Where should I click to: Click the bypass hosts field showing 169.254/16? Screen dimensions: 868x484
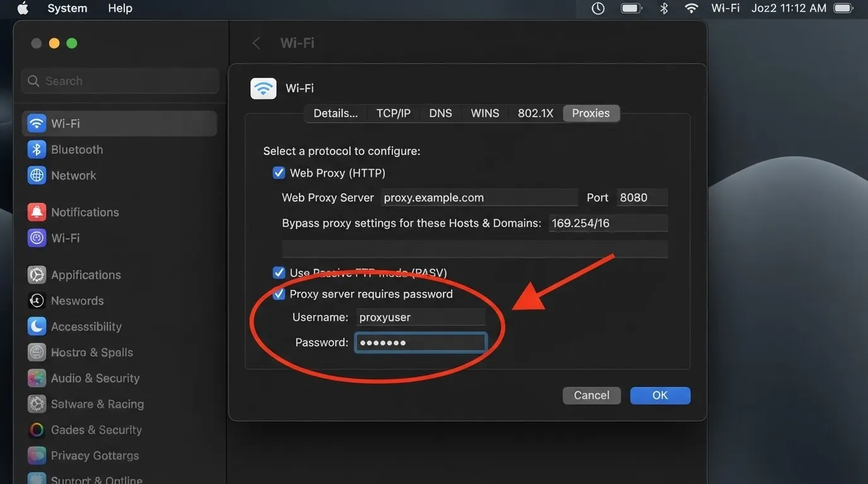coord(608,222)
